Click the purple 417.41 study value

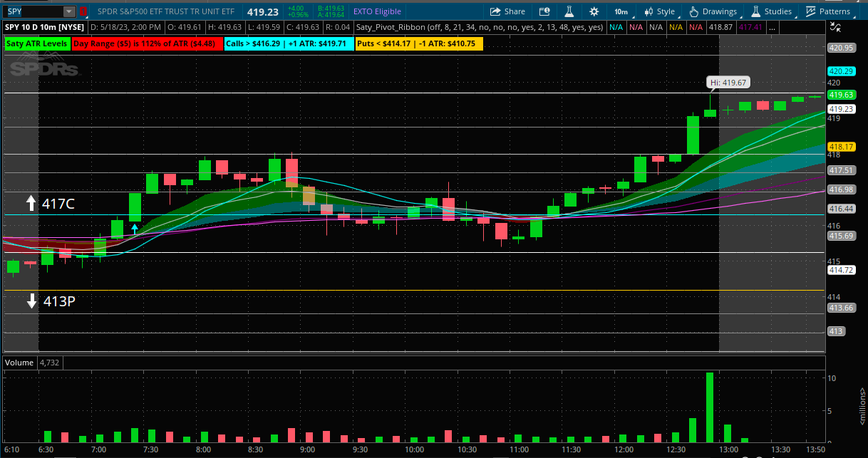click(x=751, y=27)
